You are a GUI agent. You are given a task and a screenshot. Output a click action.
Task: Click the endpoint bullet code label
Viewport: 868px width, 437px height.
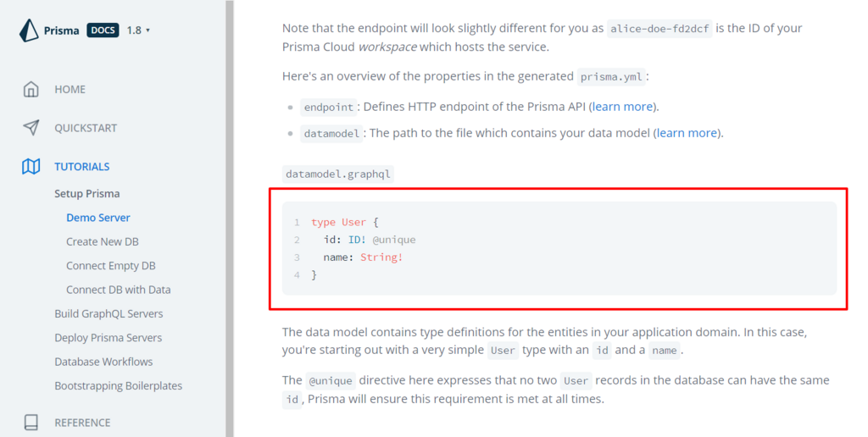(x=328, y=108)
